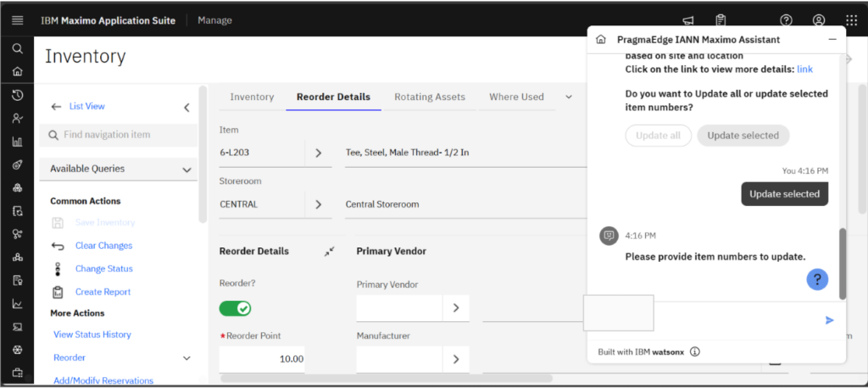Viewport: 868px width, 388px height.
Task: Switch to the Rotating Assets tab
Action: [x=430, y=97]
